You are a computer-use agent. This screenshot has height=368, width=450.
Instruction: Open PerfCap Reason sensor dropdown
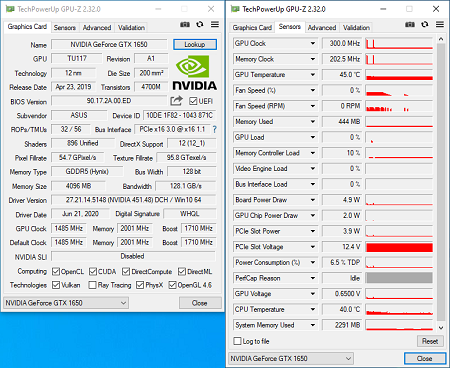coord(313,278)
